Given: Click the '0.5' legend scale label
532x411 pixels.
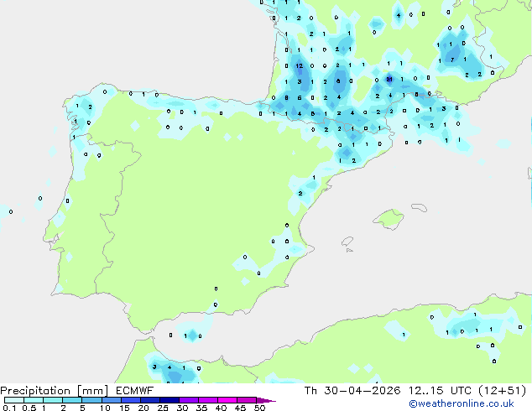Looking at the screenshot, I should click(29, 408).
